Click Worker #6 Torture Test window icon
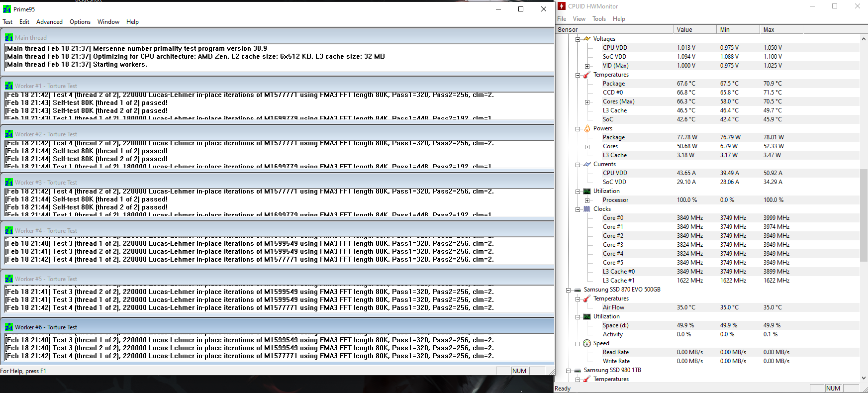 click(x=9, y=327)
